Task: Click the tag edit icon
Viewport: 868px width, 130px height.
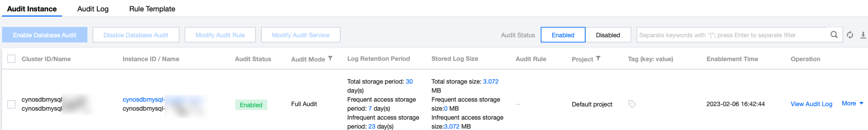Action: click(632, 104)
